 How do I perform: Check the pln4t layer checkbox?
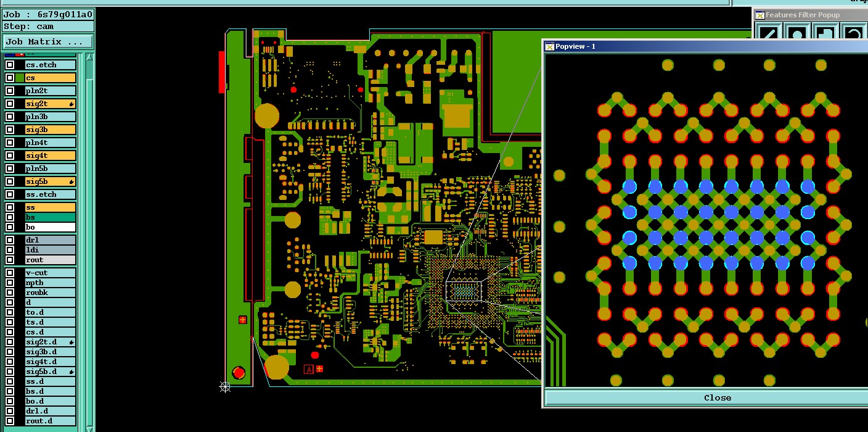pos(10,143)
